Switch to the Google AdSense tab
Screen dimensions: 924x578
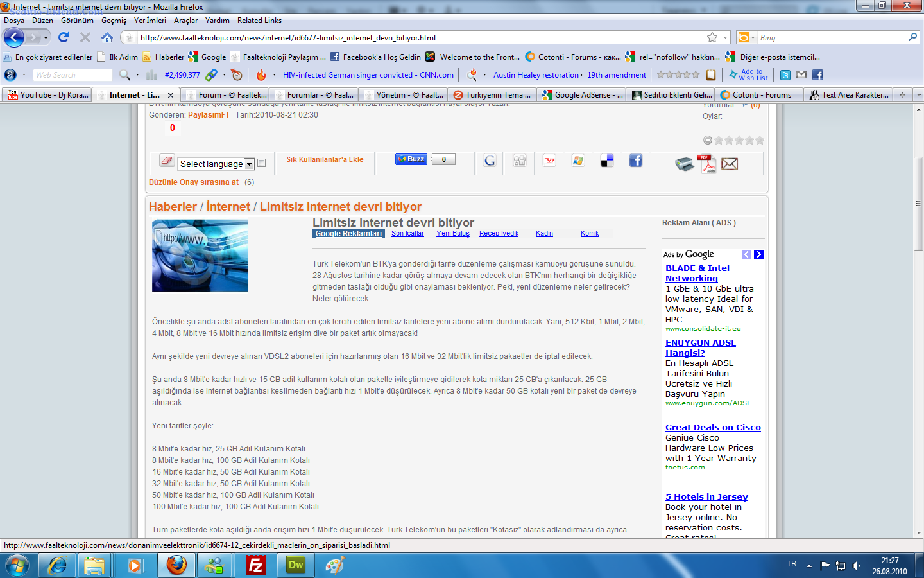click(583, 95)
